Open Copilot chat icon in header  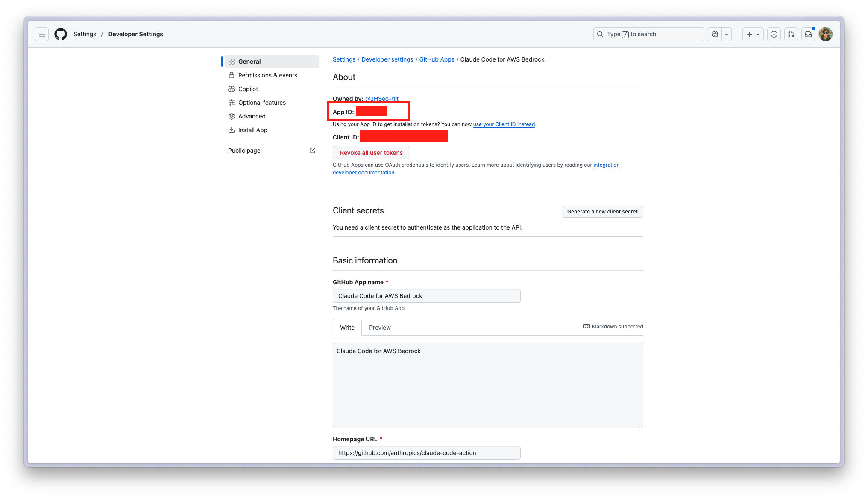point(715,34)
